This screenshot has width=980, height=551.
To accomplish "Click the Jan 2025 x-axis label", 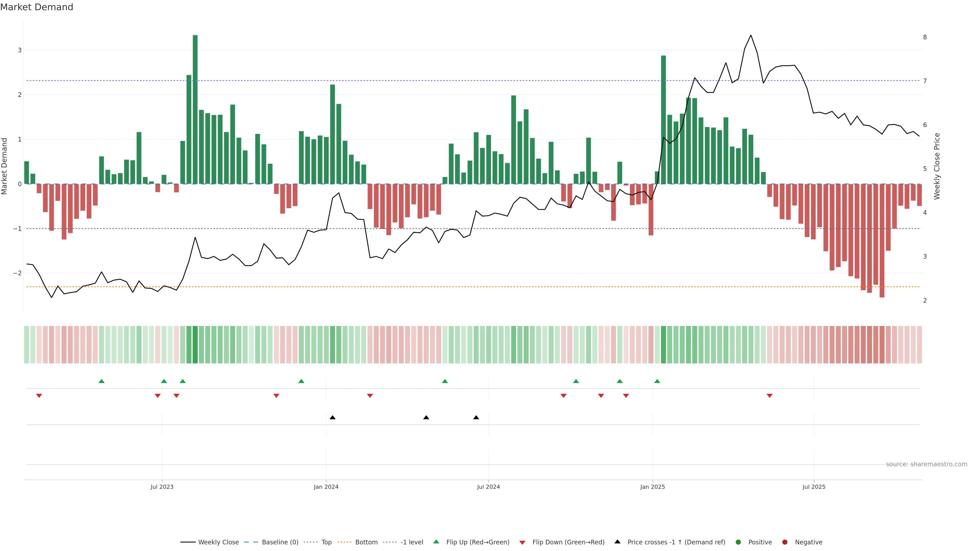I will pyautogui.click(x=653, y=487).
